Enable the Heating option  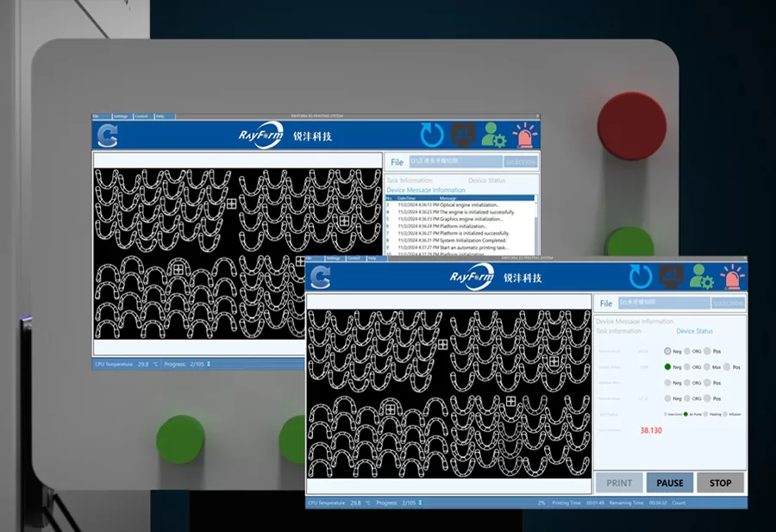coord(705,415)
